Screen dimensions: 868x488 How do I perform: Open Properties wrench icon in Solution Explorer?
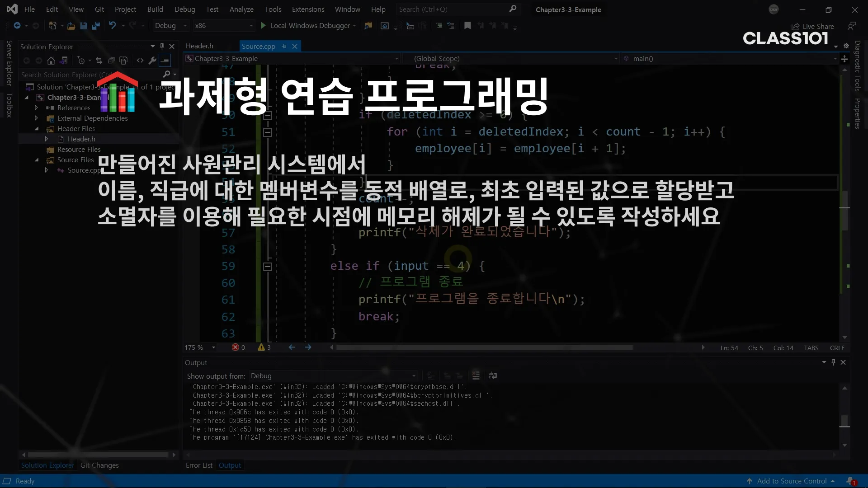click(x=152, y=61)
